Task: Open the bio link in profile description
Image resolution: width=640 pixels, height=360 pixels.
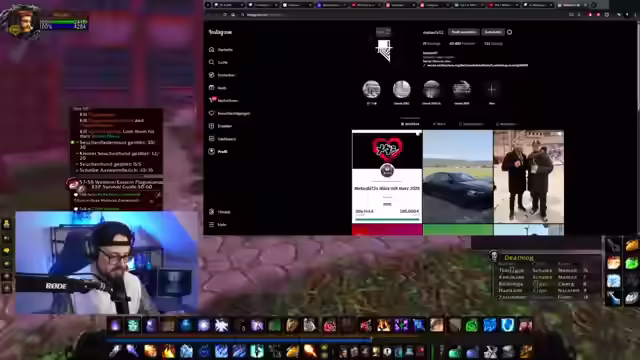Action: tap(476, 65)
